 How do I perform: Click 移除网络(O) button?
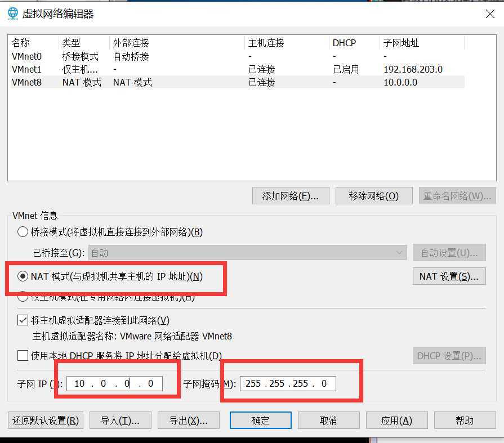374,196
